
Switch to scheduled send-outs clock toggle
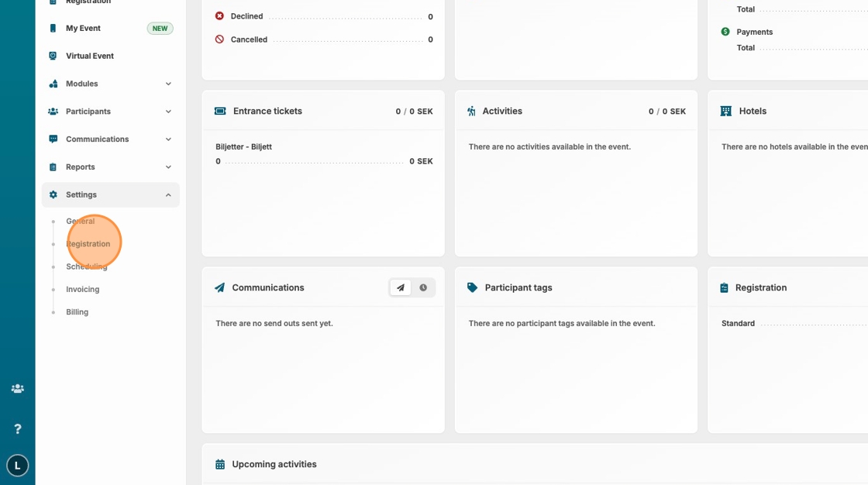[423, 287]
